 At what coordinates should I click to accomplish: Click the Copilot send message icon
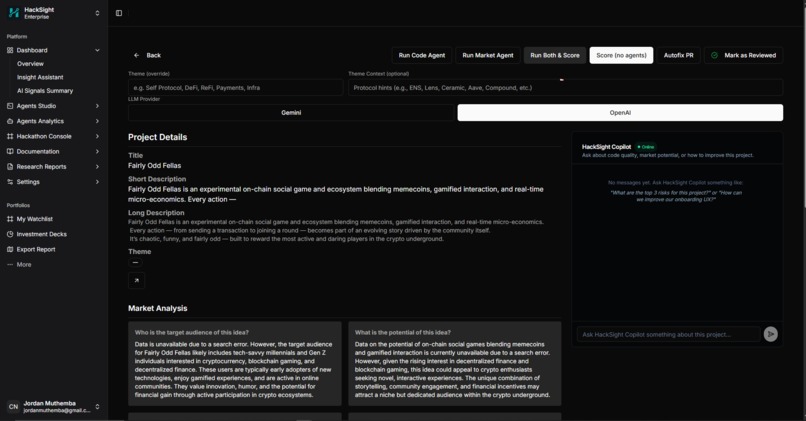771,334
